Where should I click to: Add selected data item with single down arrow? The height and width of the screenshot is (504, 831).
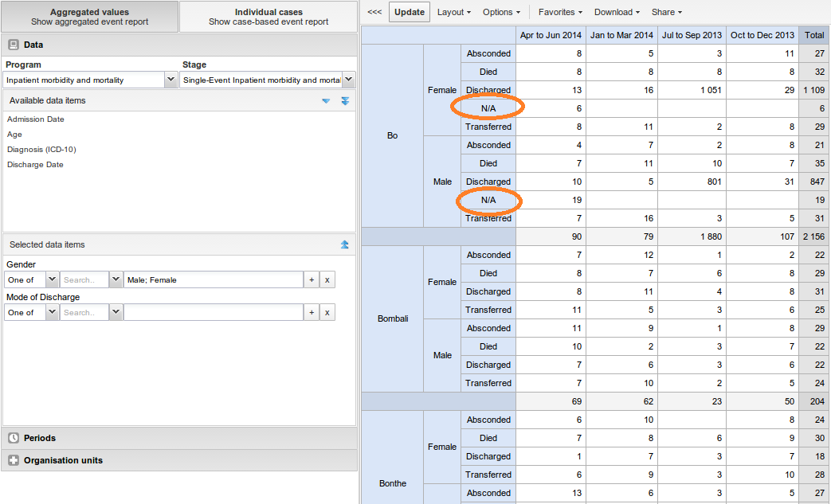click(326, 101)
